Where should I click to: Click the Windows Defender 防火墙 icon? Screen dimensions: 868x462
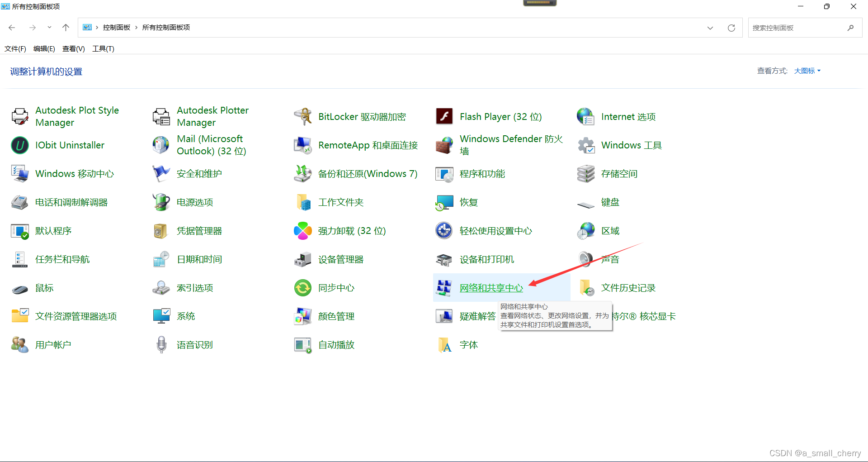(444, 145)
